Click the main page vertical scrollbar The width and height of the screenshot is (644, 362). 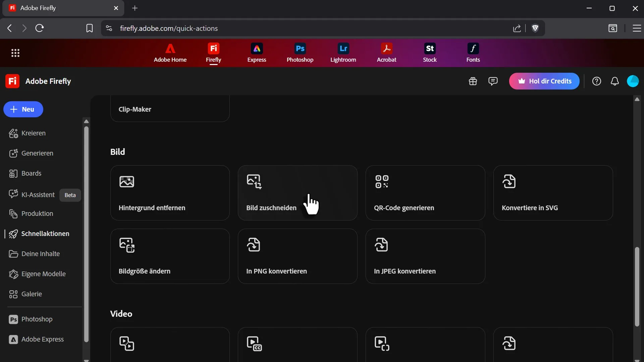[637, 287]
